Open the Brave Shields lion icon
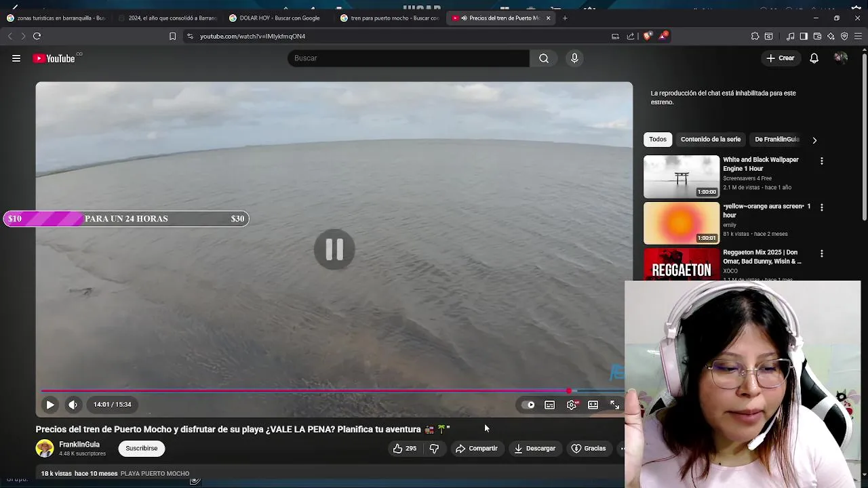The width and height of the screenshot is (868, 488). pyautogui.click(x=647, y=36)
